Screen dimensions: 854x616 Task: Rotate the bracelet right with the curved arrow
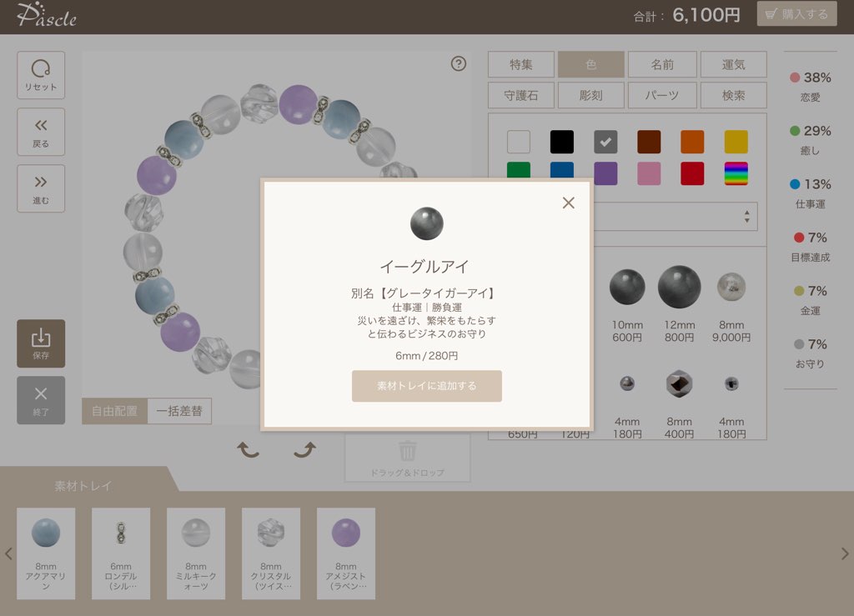[307, 448]
